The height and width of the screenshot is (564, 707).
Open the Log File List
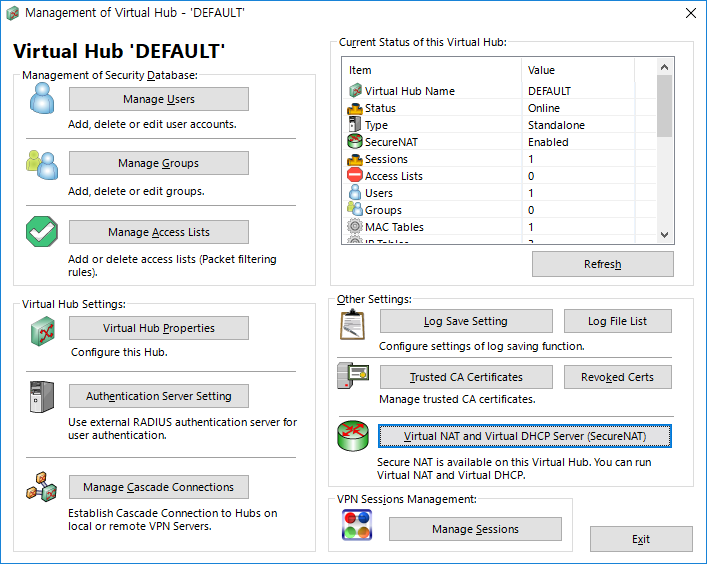point(617,321)
